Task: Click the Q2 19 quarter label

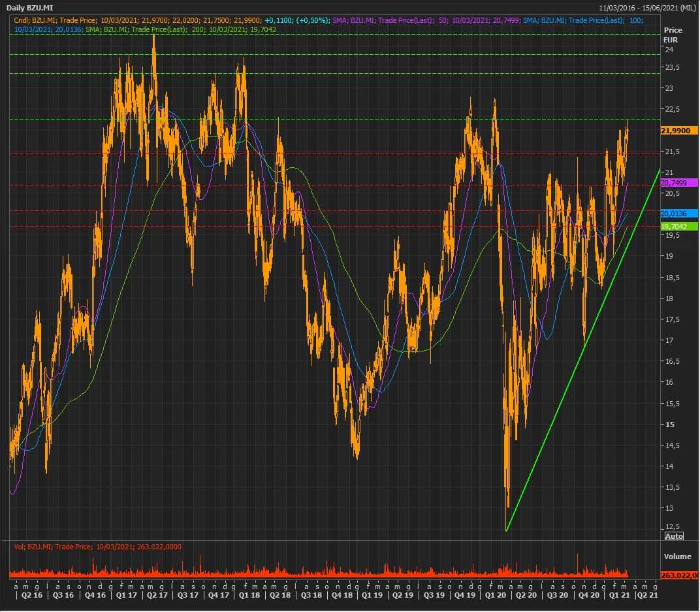Action: point(403,595)
